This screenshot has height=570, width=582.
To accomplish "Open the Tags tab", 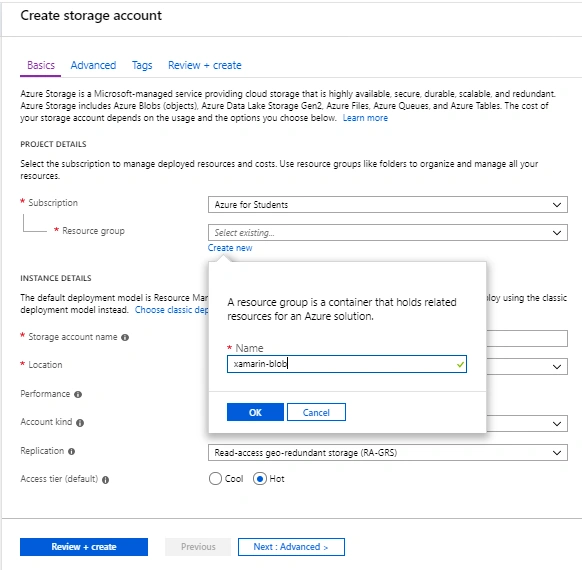I will click(x=142, y=65).
